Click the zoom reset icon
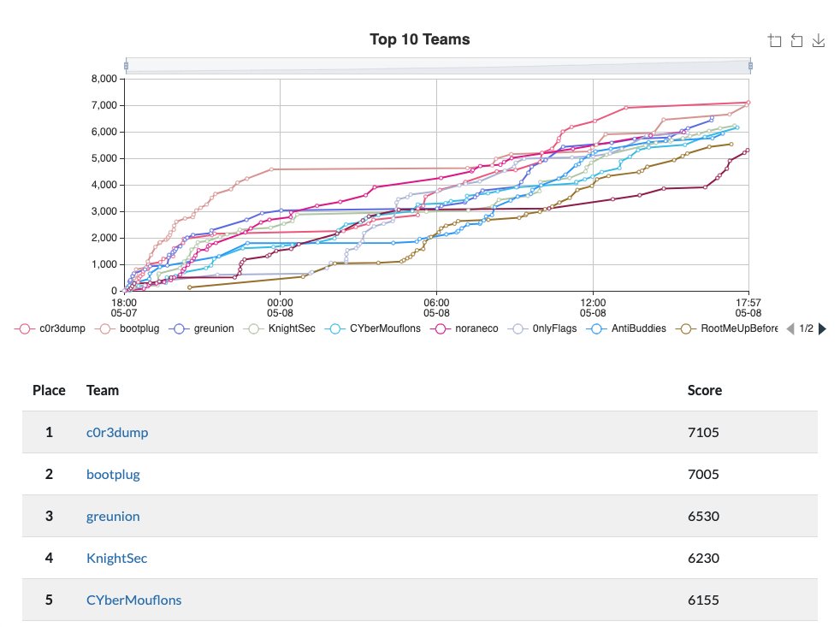 coord(796,41)
